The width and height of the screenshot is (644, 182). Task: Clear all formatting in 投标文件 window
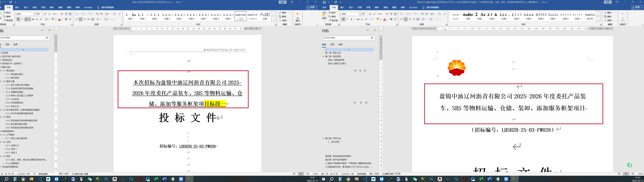(62, 14)
